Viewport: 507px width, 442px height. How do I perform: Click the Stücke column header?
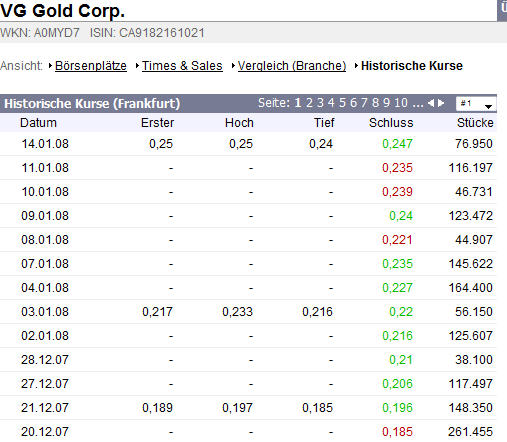click(475, 123)
